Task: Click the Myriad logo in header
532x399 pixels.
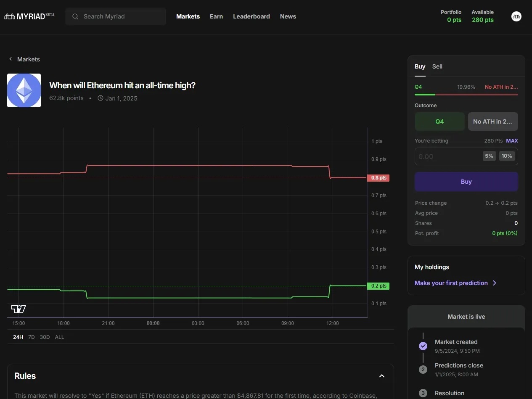Action: [29, 16]
